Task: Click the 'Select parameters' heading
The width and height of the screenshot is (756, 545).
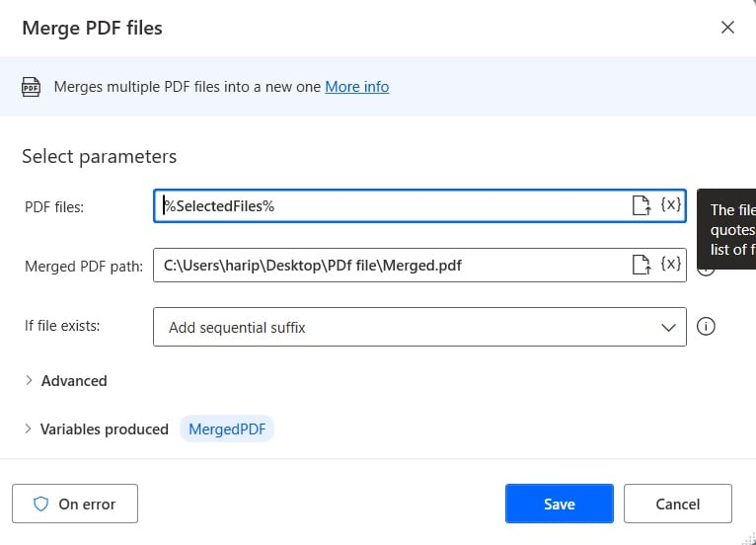Action: [100, 156]
